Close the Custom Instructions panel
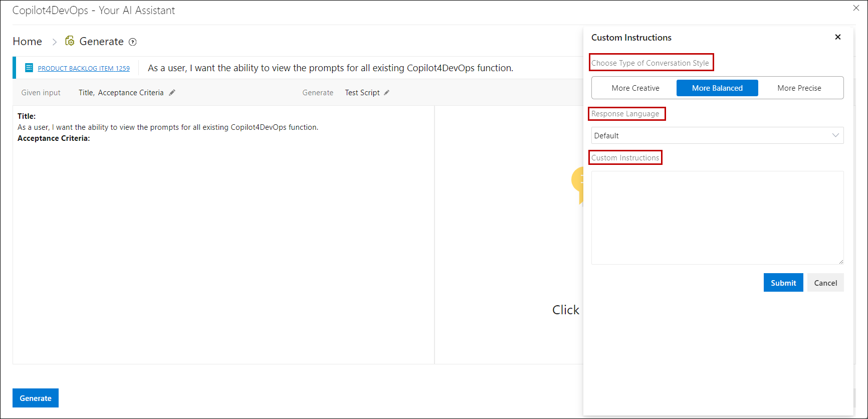This screenshot has height=419, width=868. click(837, 37)
